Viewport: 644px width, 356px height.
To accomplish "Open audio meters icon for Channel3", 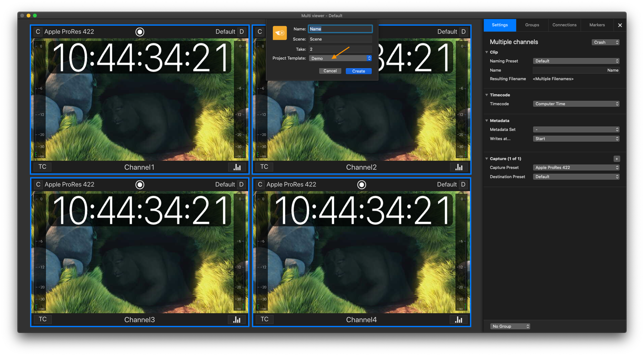I will tap(237, 320).
